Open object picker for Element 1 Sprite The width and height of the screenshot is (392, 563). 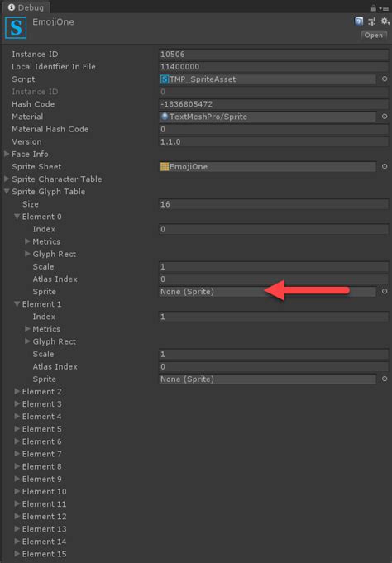385,379
